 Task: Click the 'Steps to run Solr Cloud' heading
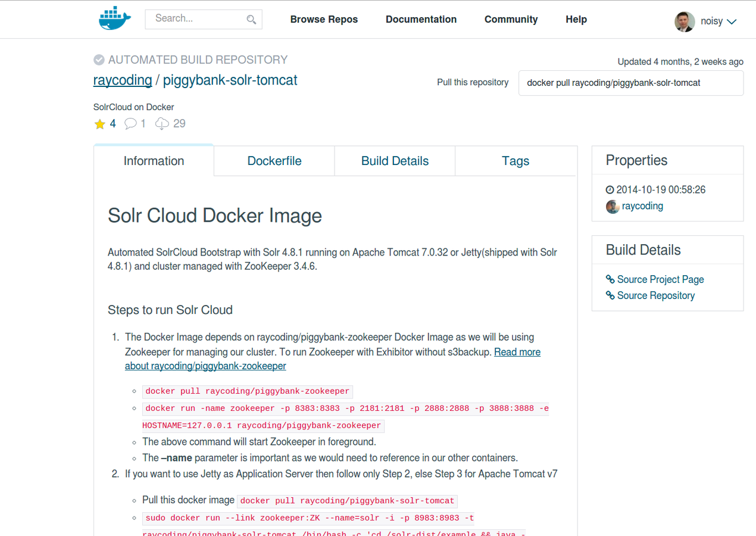click(170, 310)
